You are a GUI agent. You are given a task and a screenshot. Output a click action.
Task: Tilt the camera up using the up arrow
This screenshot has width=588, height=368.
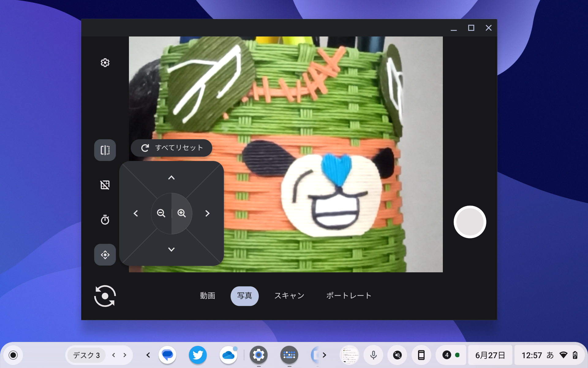[x=171, y=178]
